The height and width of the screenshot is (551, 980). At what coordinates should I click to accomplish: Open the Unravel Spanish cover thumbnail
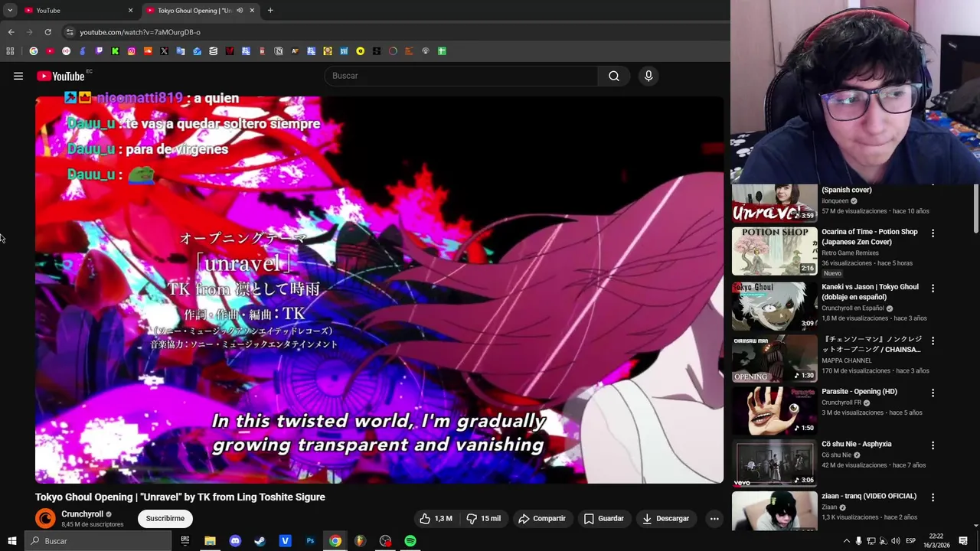(x=774, y=204)
